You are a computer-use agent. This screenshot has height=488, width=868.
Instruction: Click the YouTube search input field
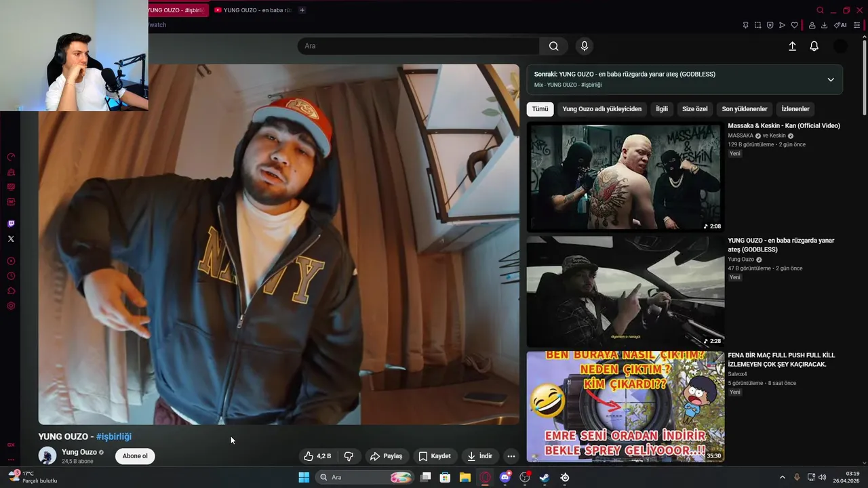click(418, 46)
